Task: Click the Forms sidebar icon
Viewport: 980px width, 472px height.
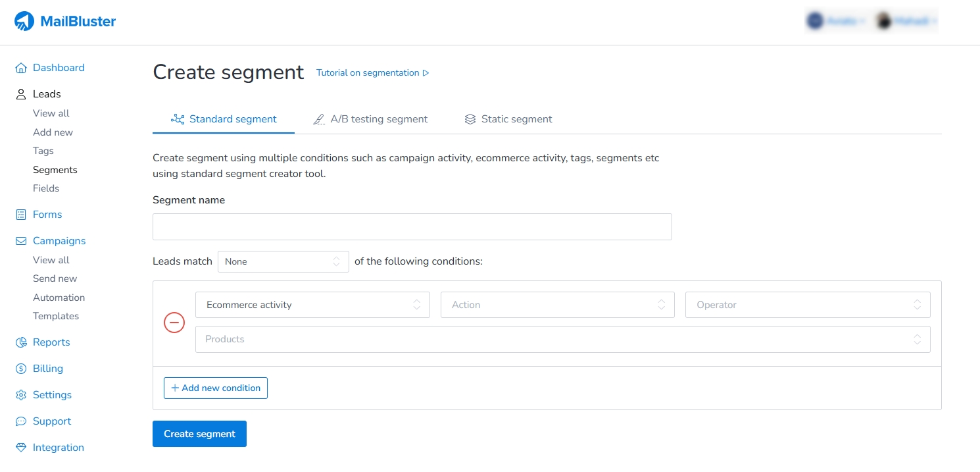Action: tap(21, 215)
